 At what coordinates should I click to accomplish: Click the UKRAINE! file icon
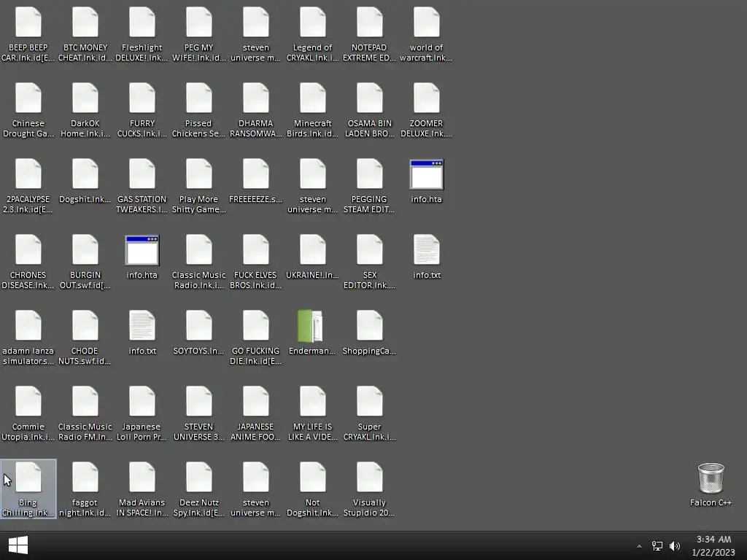[312, 249]
